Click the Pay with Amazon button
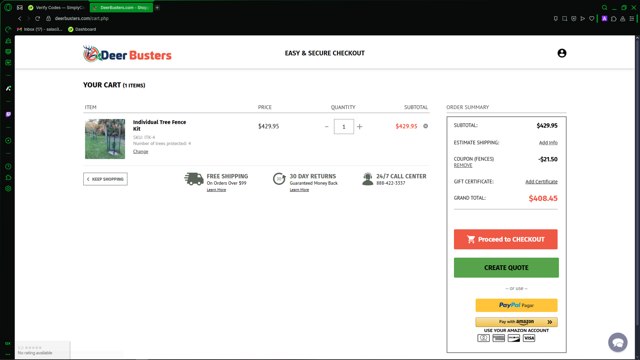The width and height of the screenshot is (640, 360). (516, 322)
